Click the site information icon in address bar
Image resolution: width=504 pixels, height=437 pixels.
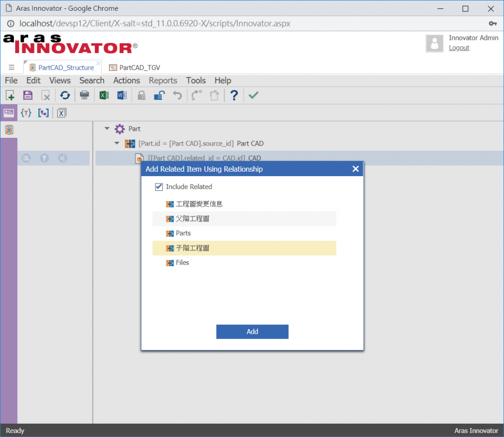[10, 24]
